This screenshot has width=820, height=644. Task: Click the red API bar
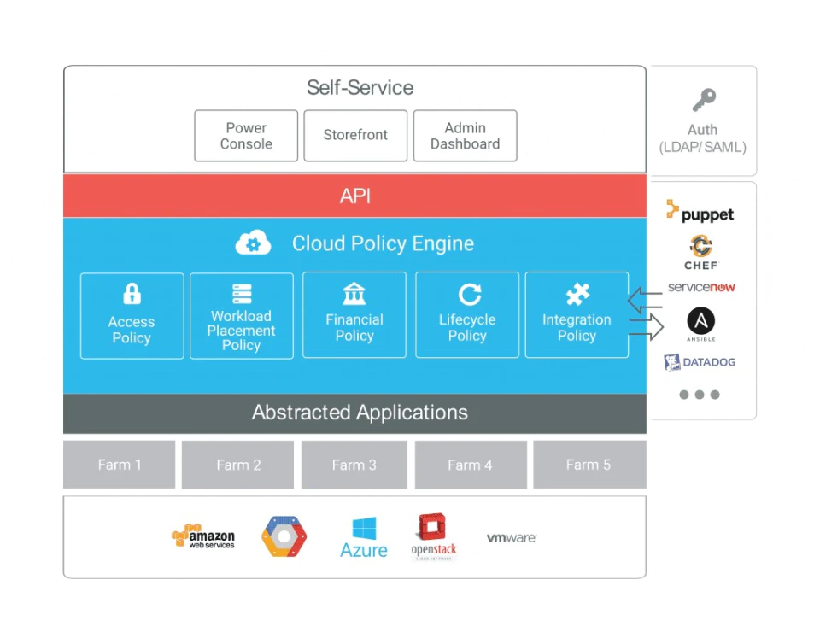(354, 196)
